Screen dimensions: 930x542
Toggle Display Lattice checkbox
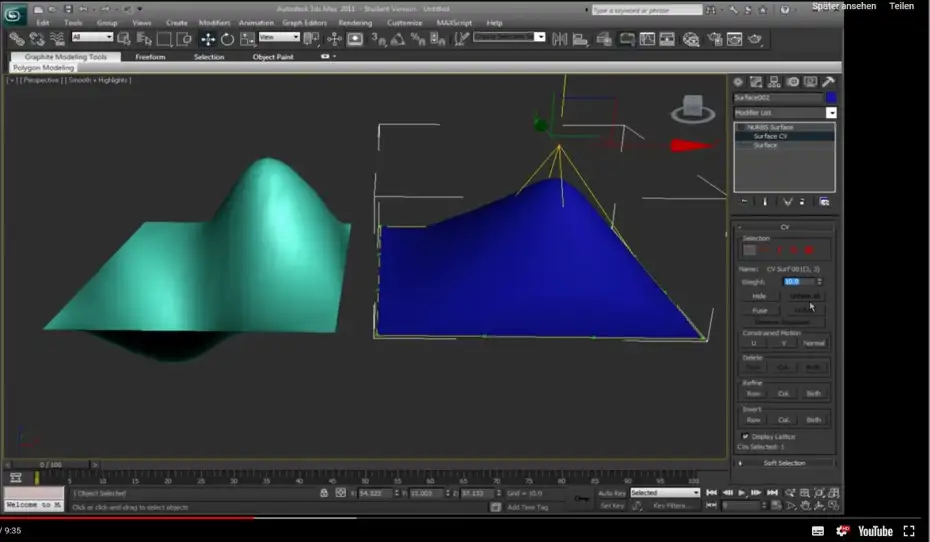pos(746,436)
